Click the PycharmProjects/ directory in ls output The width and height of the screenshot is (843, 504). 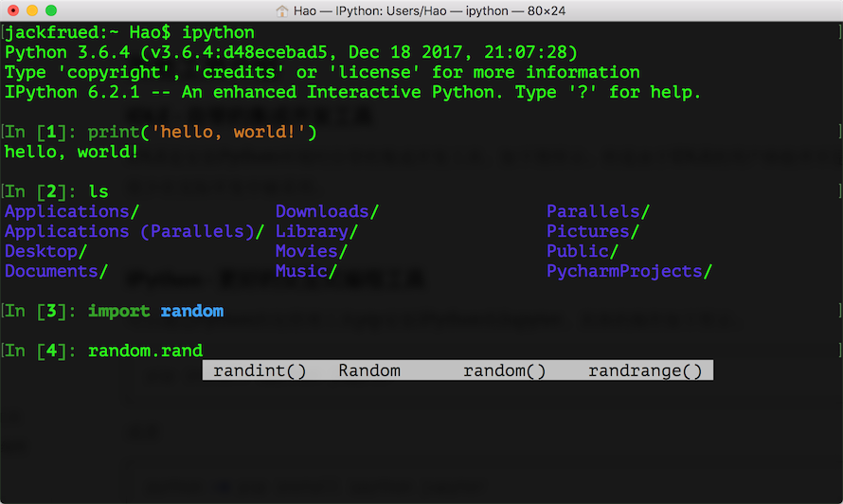629,272
